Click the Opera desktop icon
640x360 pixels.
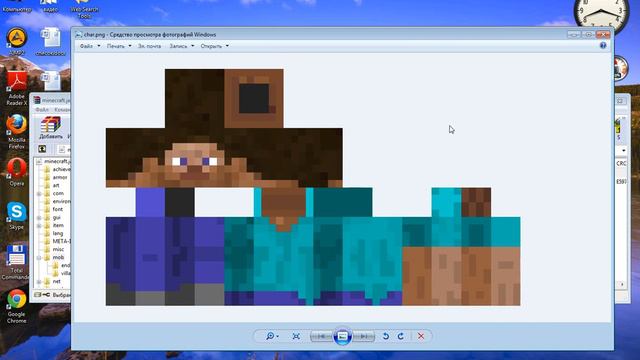coord(17,172)
